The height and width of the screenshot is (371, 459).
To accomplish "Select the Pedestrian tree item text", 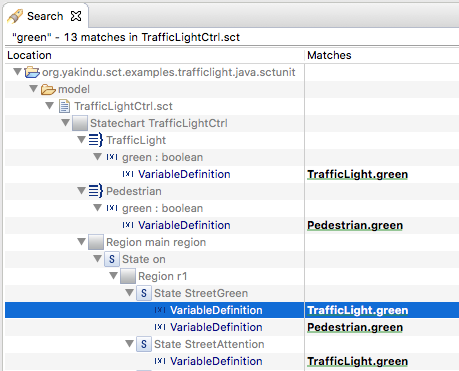I will tap(134, 191).
